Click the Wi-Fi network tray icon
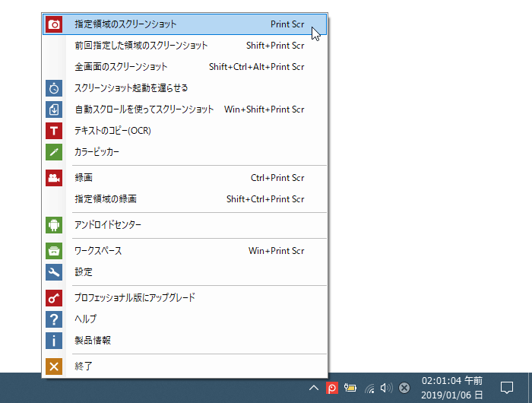This screenshot has width=532, height=403. pyautogui.click(x=369, y=388)
